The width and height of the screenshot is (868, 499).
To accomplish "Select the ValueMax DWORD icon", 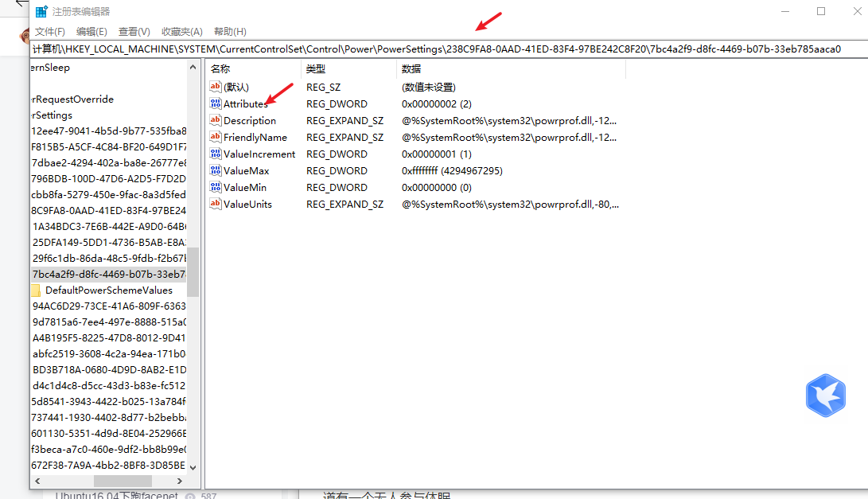I will tap(216, 170).
